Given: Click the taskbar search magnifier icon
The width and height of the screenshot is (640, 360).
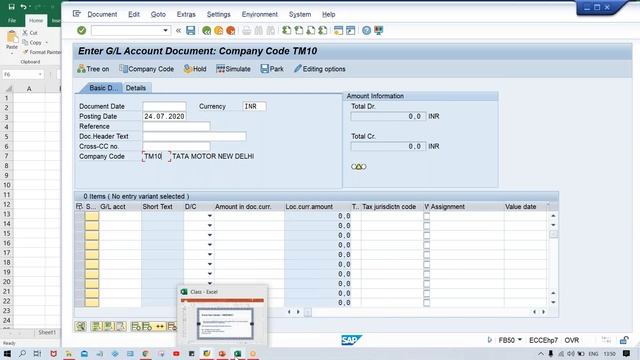Looking at the screenshot, I should tap(22, 353).
